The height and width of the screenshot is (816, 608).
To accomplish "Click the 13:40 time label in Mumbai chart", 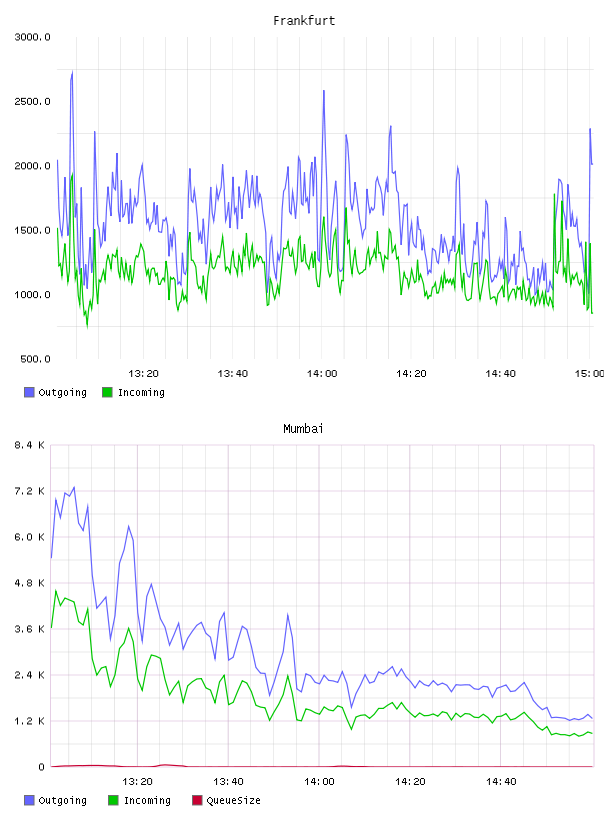I will 228,782.
